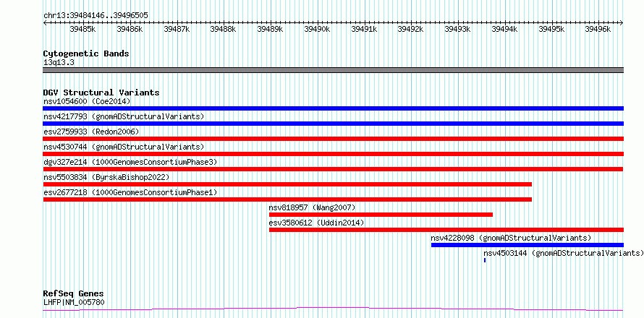Screen dimensions: 644x318
Task: Open the nsv4530744 gnomAD variant label
Action: [x=124, y=147]
